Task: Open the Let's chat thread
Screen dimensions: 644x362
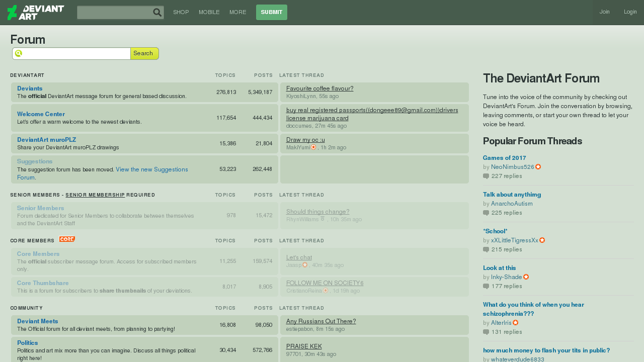Action: [299, 257]
